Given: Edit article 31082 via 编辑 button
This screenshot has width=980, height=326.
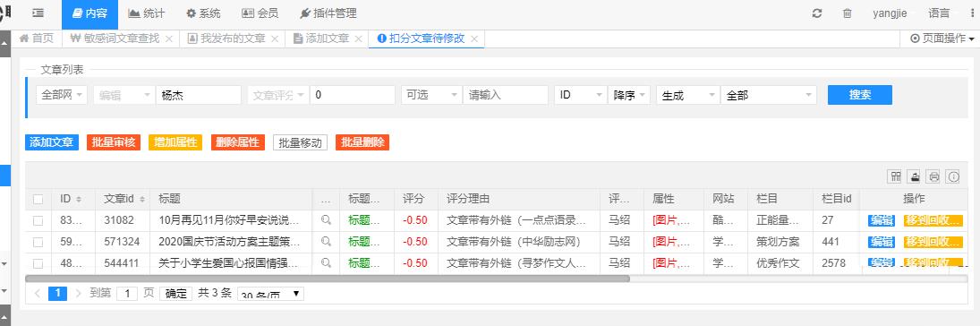Looking at the screenshot, I should (882, 220).
